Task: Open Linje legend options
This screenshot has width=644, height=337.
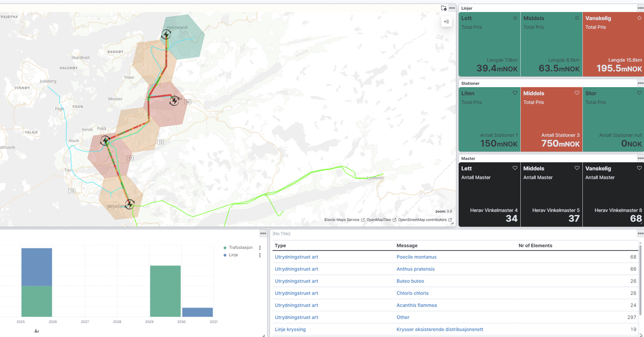Action: [260, 255]
